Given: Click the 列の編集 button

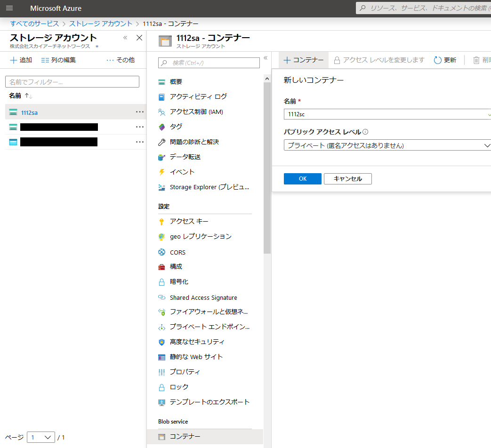Looking at the screenshot, I should coord(58,60).
